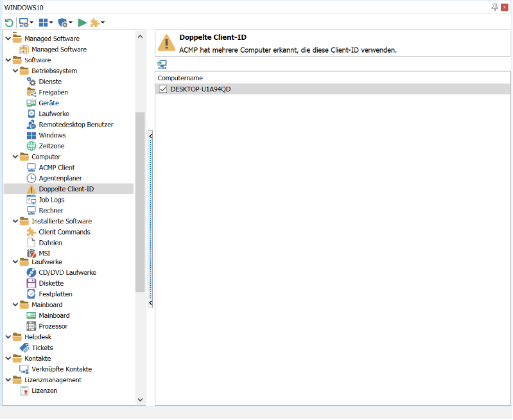The image size is (513, 420).
Task: Click the green refresh icon in toolbar
Action: (9, 22)
